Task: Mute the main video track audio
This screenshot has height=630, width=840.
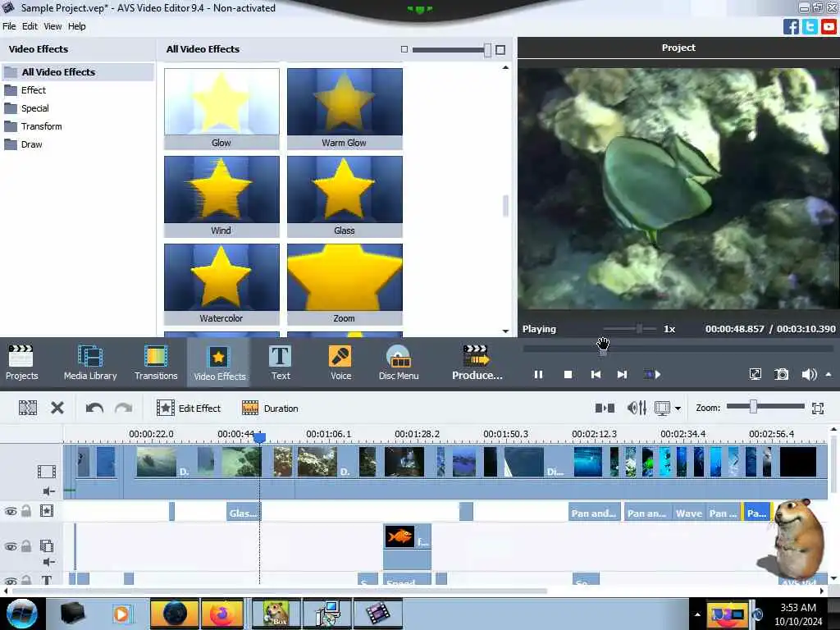Action: coord(48,491)
